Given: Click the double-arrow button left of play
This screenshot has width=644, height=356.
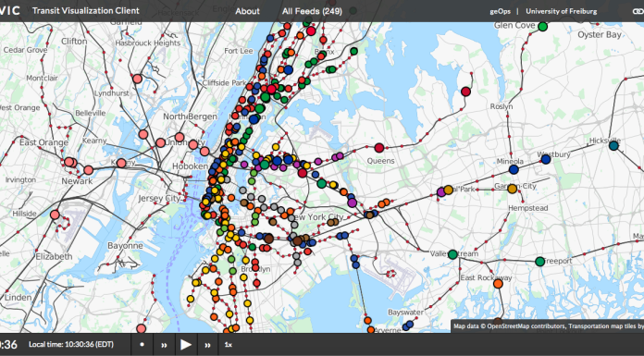Looking at the screenshot, I should pyautogui.click(x=164, y=345).
